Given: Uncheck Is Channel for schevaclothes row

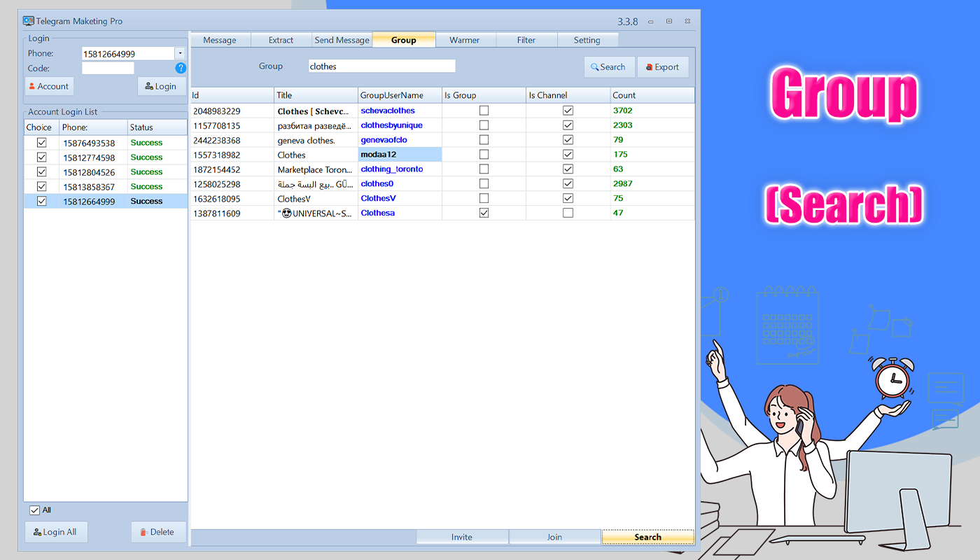Looking at the screenshot, I should point(568,111).
